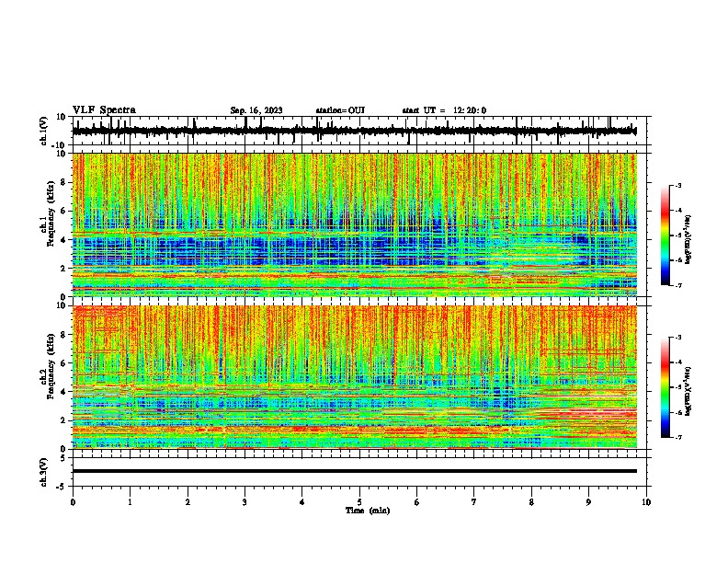The width and height of the screenshot is (728, 563).
Task: Click the "start UT = 12:20:0" text
Action: (x=444, y=110)
